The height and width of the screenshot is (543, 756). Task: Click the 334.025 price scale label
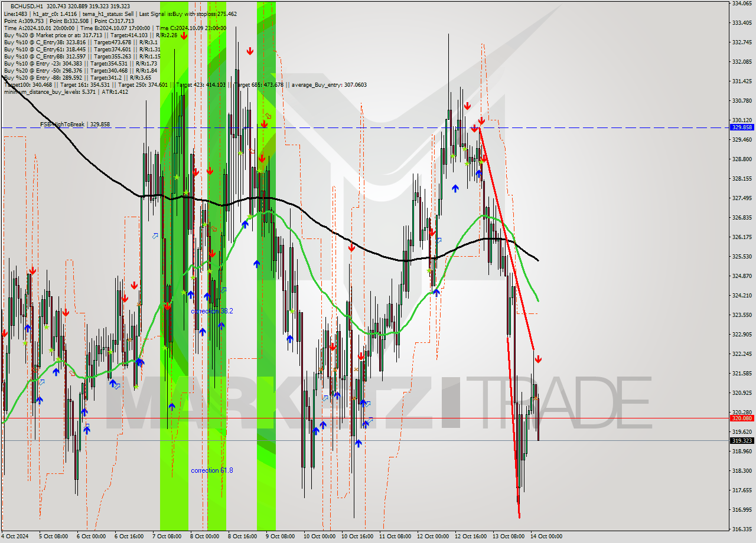(742, 3)
